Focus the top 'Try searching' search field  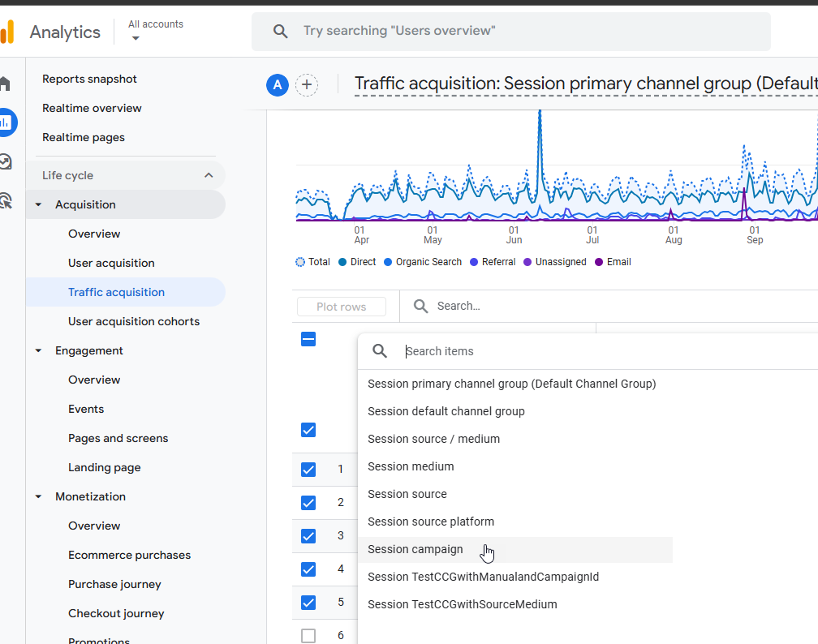pyautogui.click(x=511, y=32)
